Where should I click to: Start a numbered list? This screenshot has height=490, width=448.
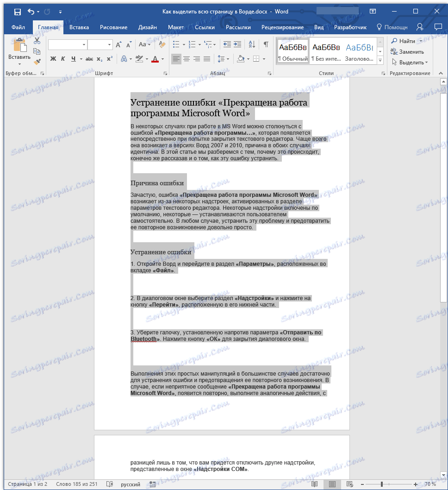coord(192,44)
